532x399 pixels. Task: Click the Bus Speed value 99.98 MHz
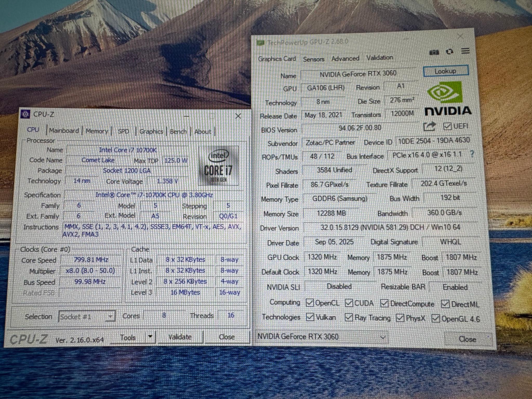point(90,282)
